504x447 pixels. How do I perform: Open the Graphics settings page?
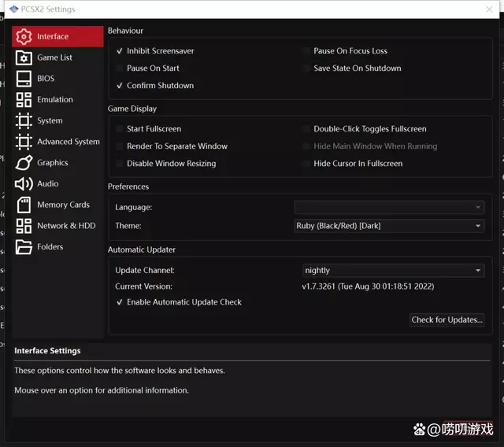[57, 163]
